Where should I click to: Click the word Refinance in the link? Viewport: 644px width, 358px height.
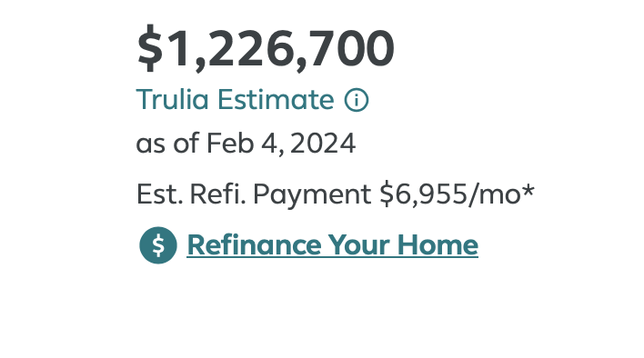pyautogui.click(x=254, y=244)
